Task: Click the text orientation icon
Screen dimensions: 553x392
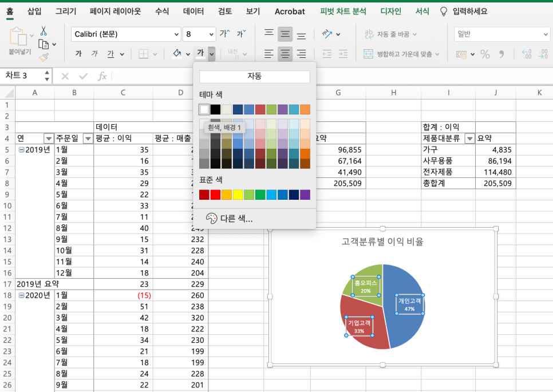Action: coord(327,34)
